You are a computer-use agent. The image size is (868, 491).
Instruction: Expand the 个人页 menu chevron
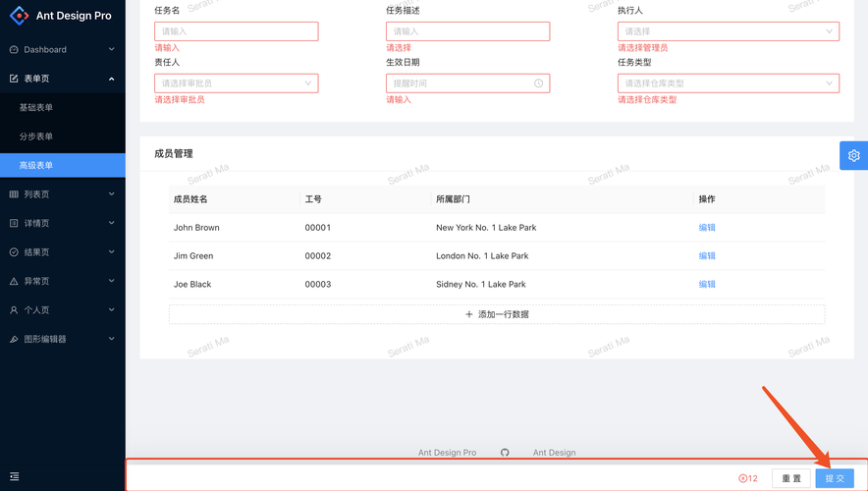pyautogui.click(x=111, y=309)
